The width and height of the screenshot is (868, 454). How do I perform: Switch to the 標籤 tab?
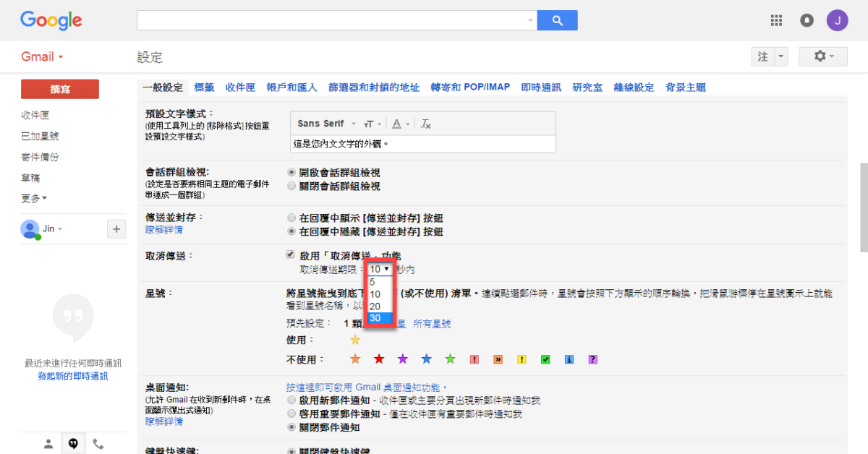point(204,87)
